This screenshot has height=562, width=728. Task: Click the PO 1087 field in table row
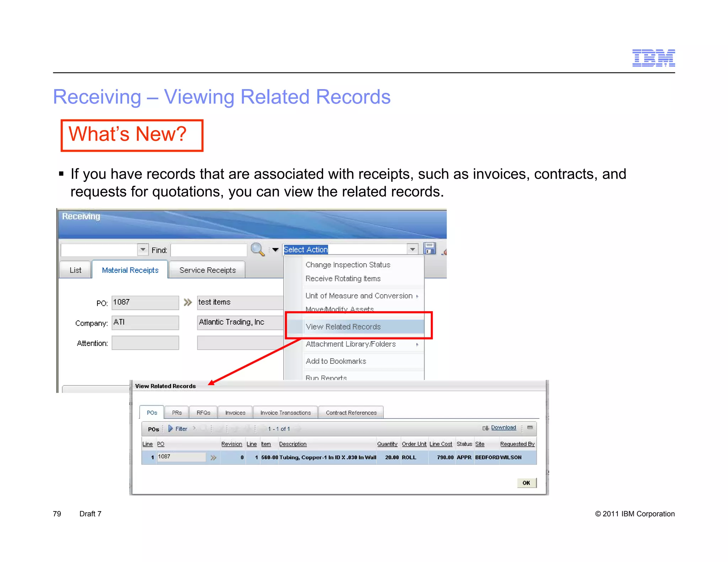[181, 457]
